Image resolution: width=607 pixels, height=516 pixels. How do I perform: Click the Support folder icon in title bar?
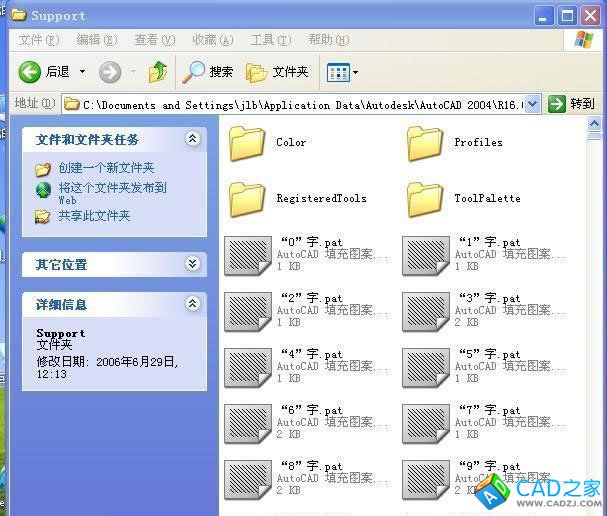pos(19,15)
